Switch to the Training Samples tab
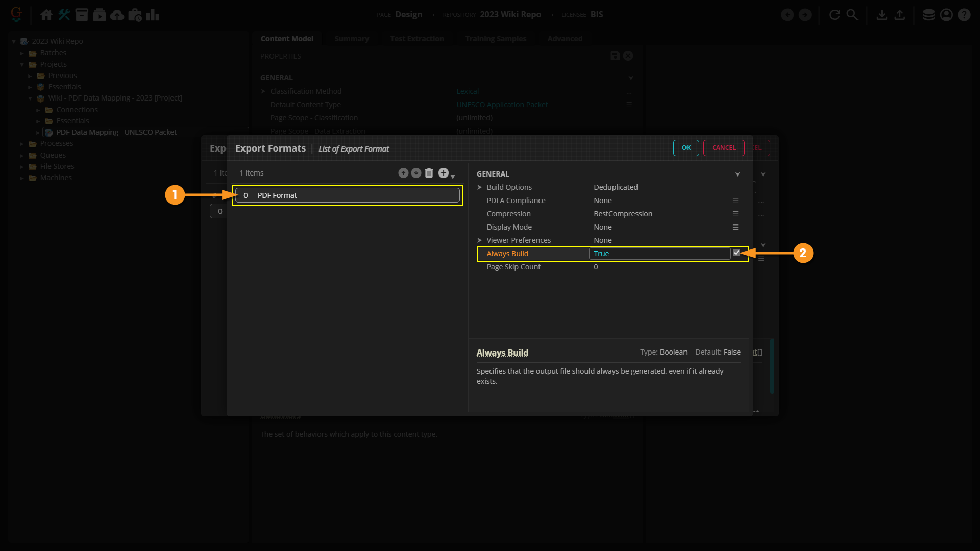Viewport: 980px width, 551px height. click(x=496, y=39)
